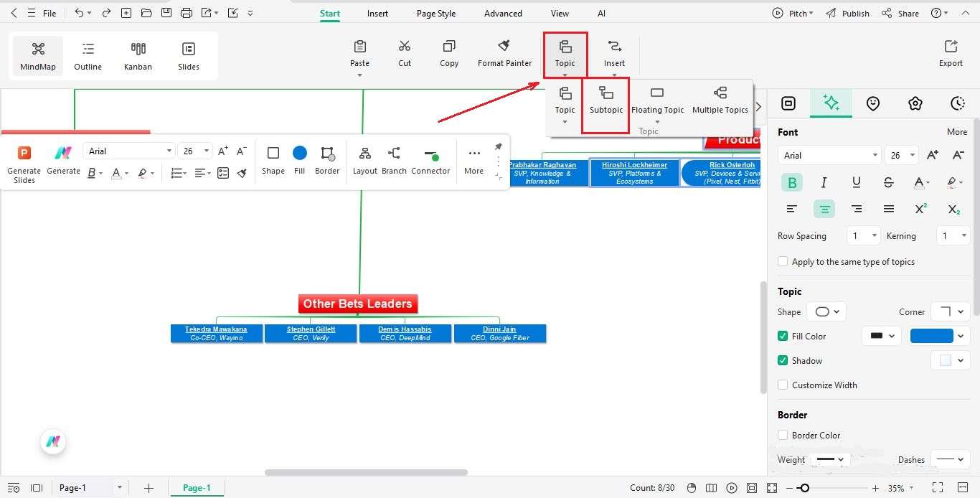The height and width of the screenshot is (498, 980).
Task: Click the Pitch button
Action: (x=792, y=13)
